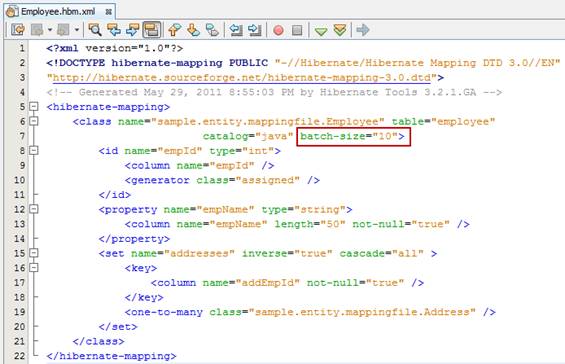Collapse the class element fold on line 6
Viewport: 565px width, 364px height.
point(34,121)
